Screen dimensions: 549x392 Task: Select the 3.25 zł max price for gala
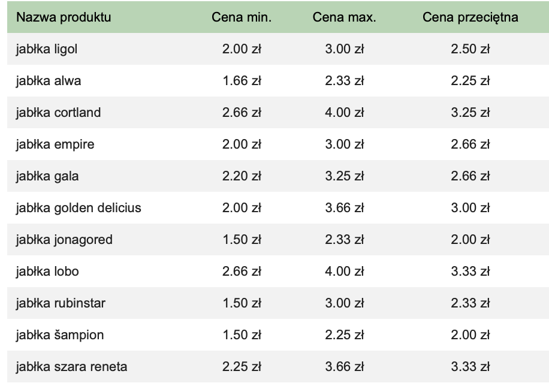[345, 176]
